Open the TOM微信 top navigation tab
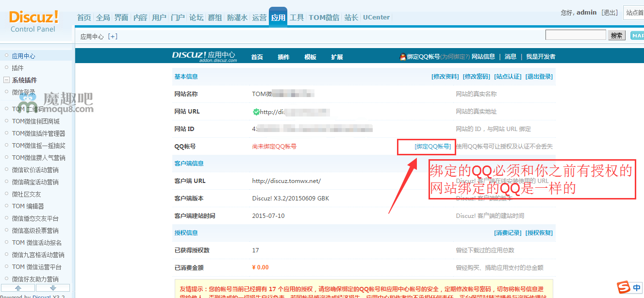644x298 pixels. [x=324, y=17]
